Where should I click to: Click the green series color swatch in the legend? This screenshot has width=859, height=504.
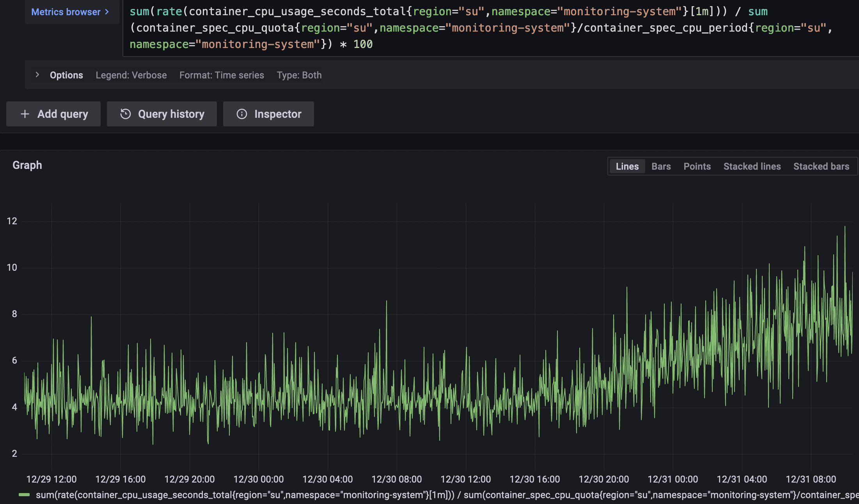[x=25, y=495]
